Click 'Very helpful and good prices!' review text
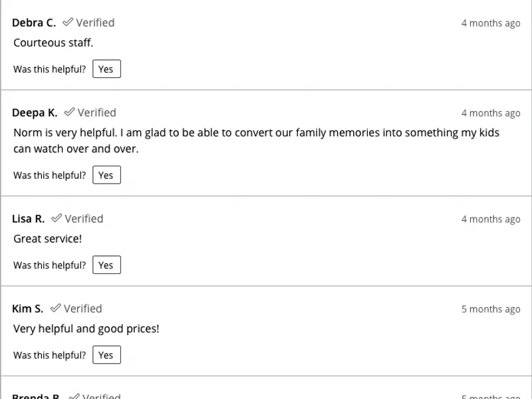Screen dimensions: 532x399 86,329
